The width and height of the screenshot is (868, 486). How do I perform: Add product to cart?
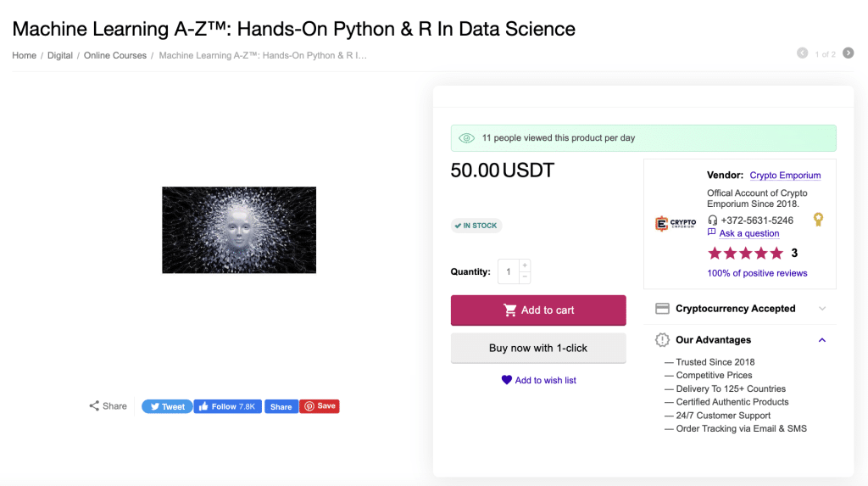click(538, 310)
